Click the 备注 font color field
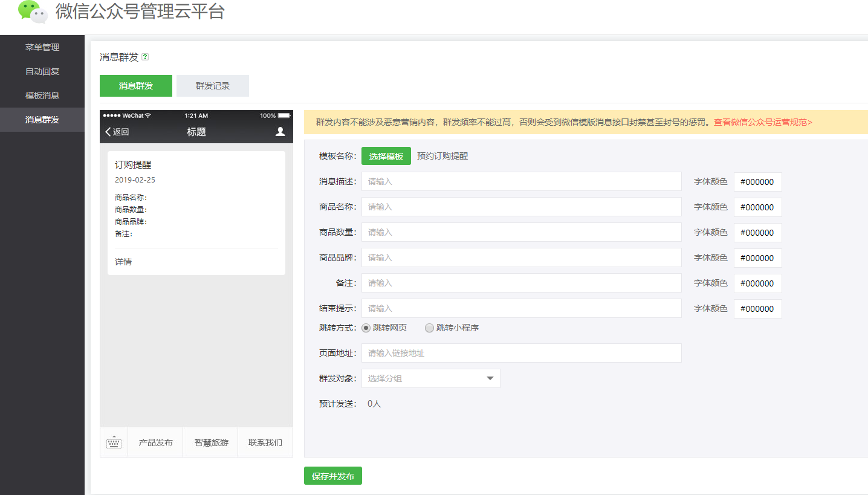 tap(757, 283)
